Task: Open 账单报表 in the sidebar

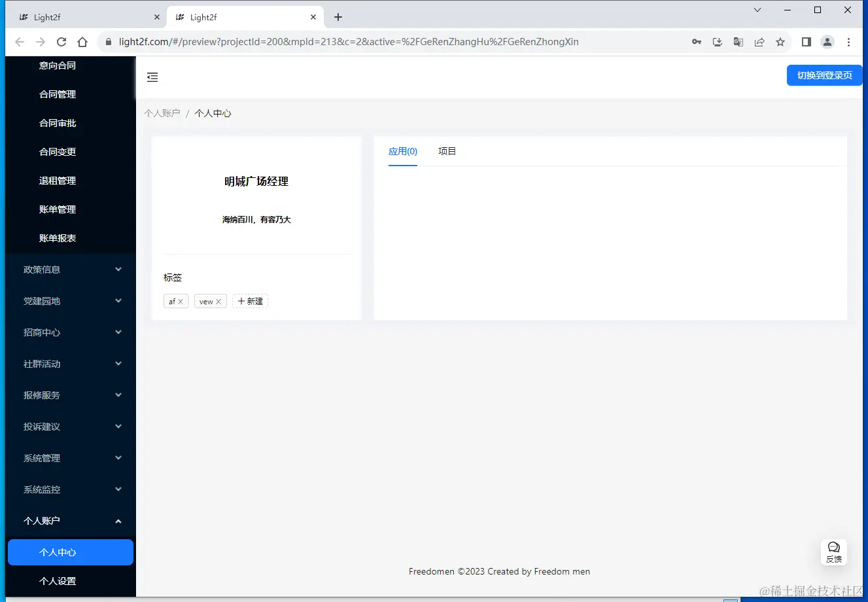Action: point(58,238)
